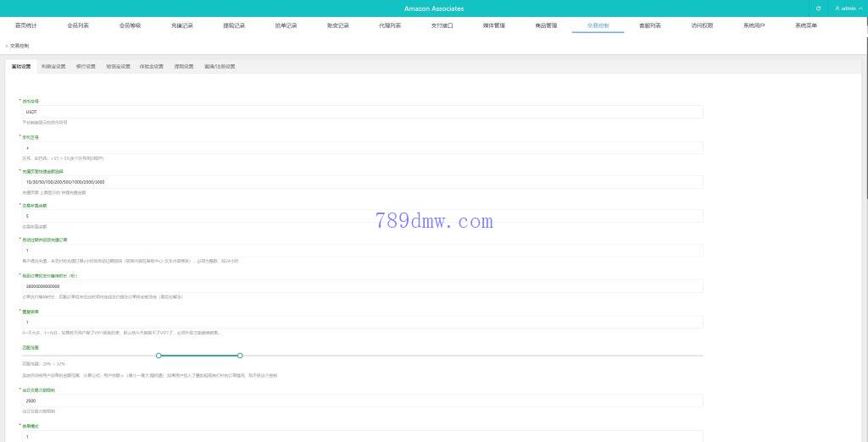Switch to the 利息宝设置 tab
The height and width of the screenshot is (442, 868).
53,66
